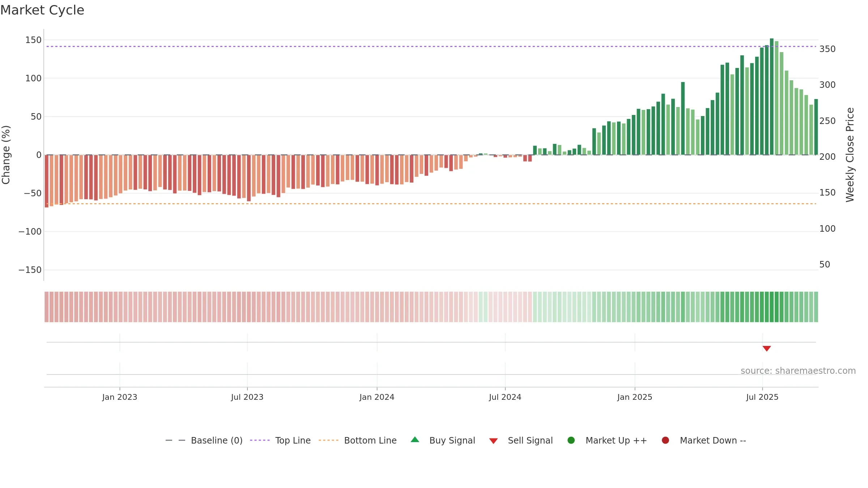
Task: Toggle the Market Down -- legend entry
Action: pyautogui.click(x=704, y=440)
